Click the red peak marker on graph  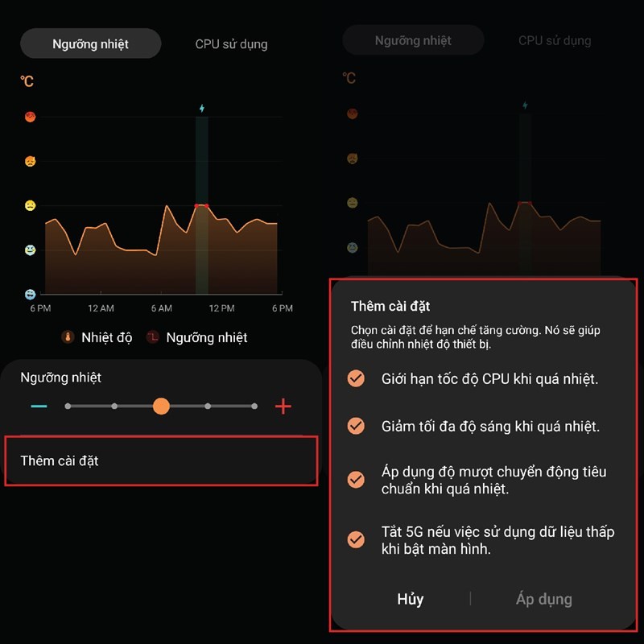click(x=202, y=206)
